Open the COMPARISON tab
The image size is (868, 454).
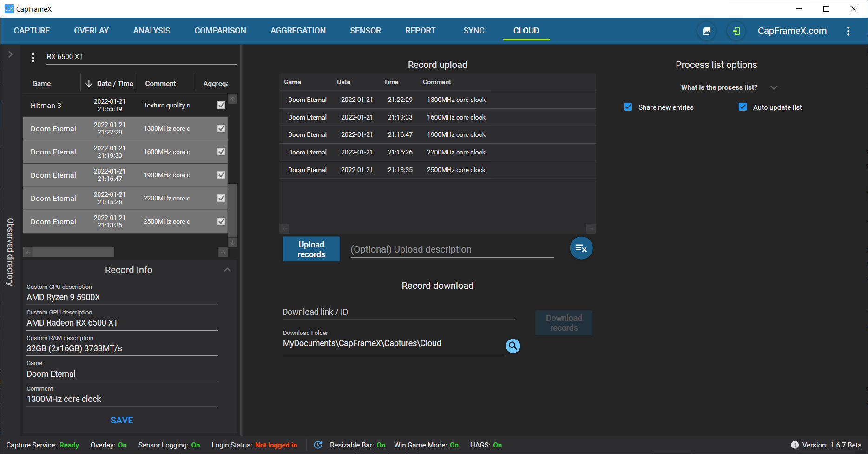pos(220,31)
